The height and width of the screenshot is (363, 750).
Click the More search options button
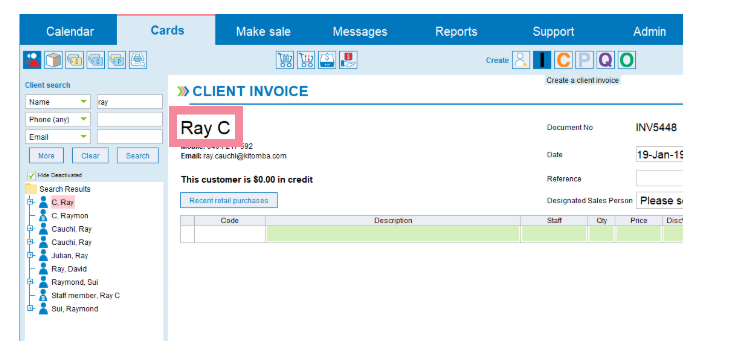pos(46,156)
